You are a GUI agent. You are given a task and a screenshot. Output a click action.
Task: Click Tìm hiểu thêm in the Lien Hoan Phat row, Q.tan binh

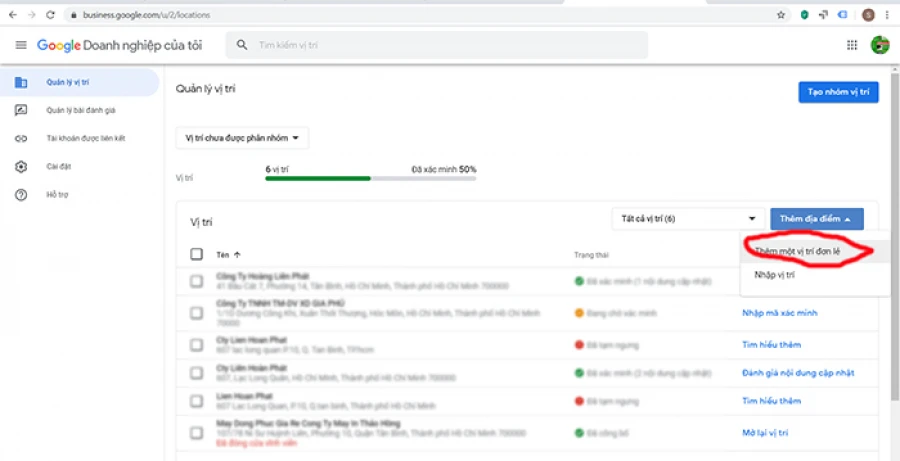[771, 401]
